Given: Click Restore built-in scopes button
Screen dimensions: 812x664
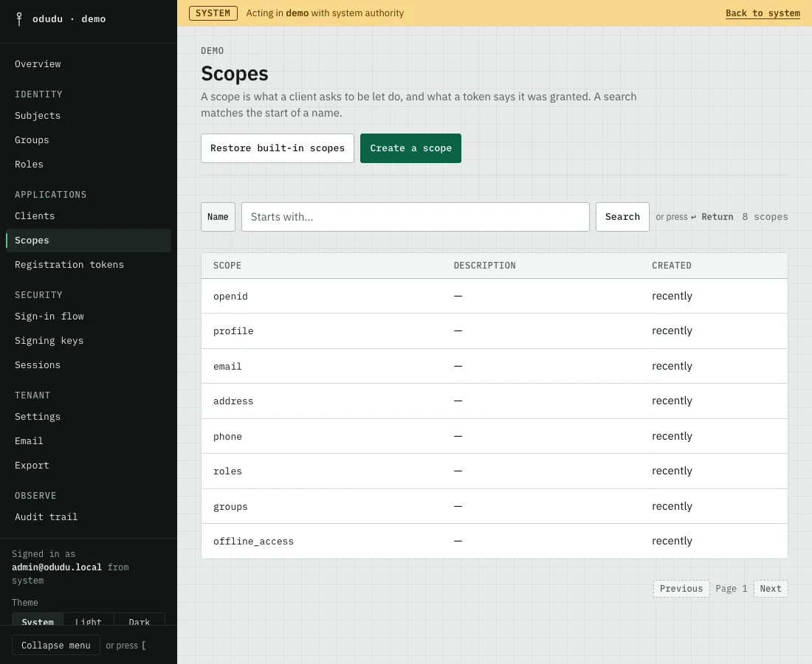Looking at the screenshot, I should click(x=278, y=148).
